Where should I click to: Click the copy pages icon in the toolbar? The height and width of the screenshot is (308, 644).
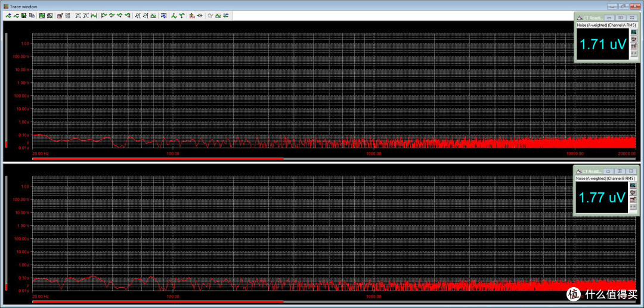[32, 15]
